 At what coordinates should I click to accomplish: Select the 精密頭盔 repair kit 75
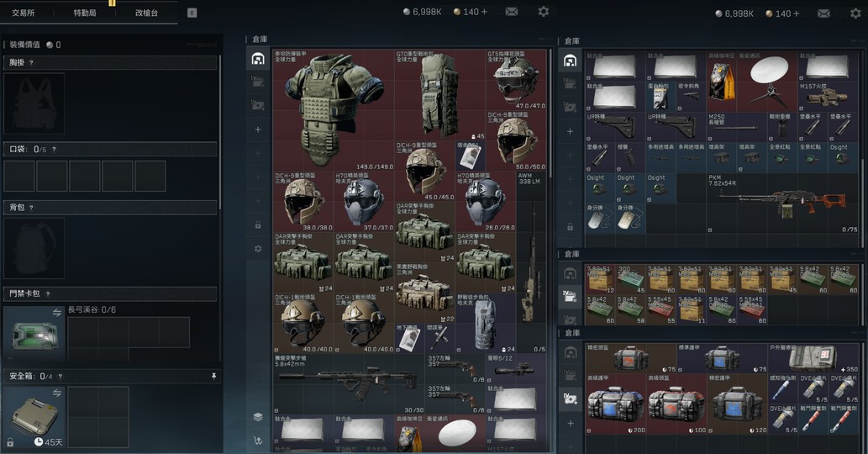tap(630, 359)
